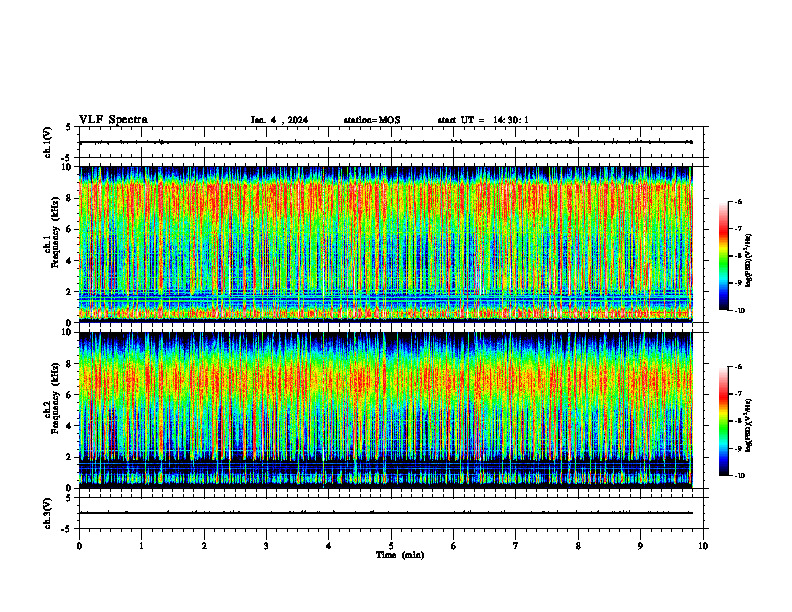Select the "start UT = 14:30: 1" label
Viewport: 792px width, 612px height.
pyautogui.click(x=483, y=120)
